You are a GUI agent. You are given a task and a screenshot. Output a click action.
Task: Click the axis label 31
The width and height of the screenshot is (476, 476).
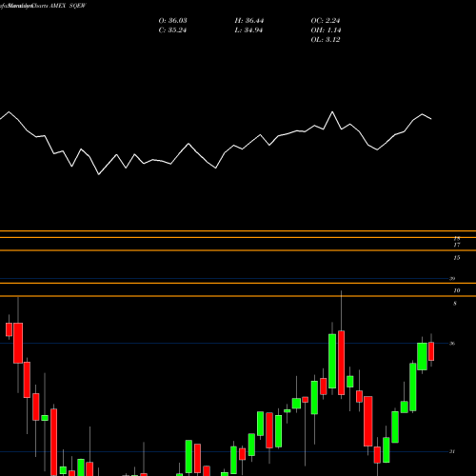coord(452,451)
